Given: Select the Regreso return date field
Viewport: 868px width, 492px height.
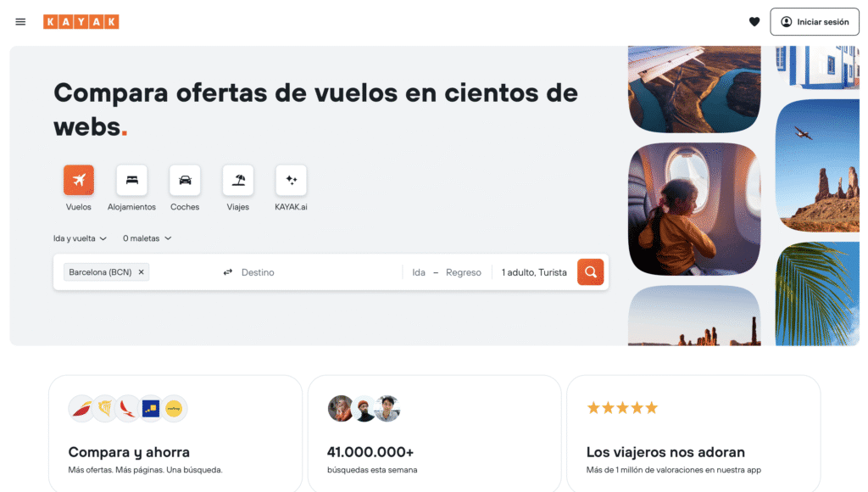Looking at the screenshot, I should tap(464, 272).
